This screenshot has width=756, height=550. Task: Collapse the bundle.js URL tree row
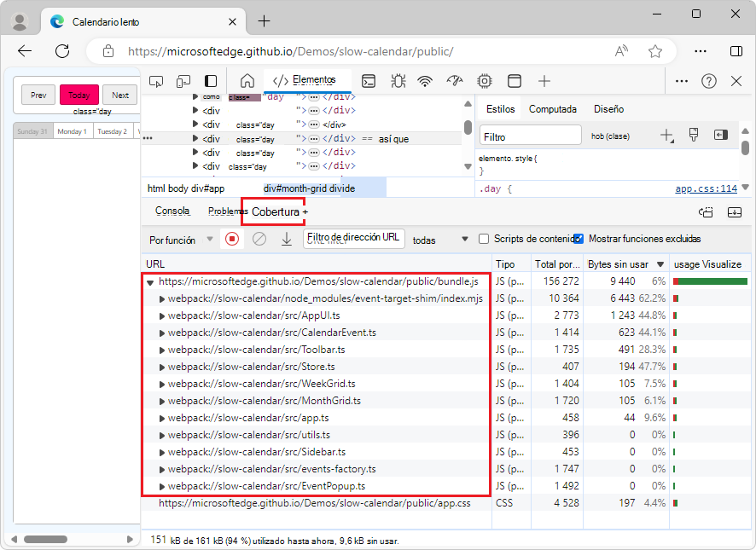[x=150, y=281]
